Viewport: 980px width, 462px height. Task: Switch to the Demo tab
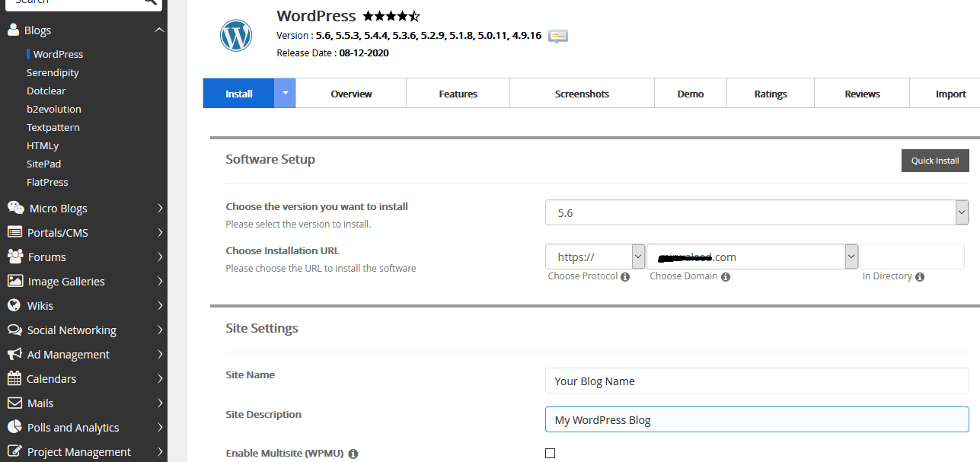click(691, 94)
